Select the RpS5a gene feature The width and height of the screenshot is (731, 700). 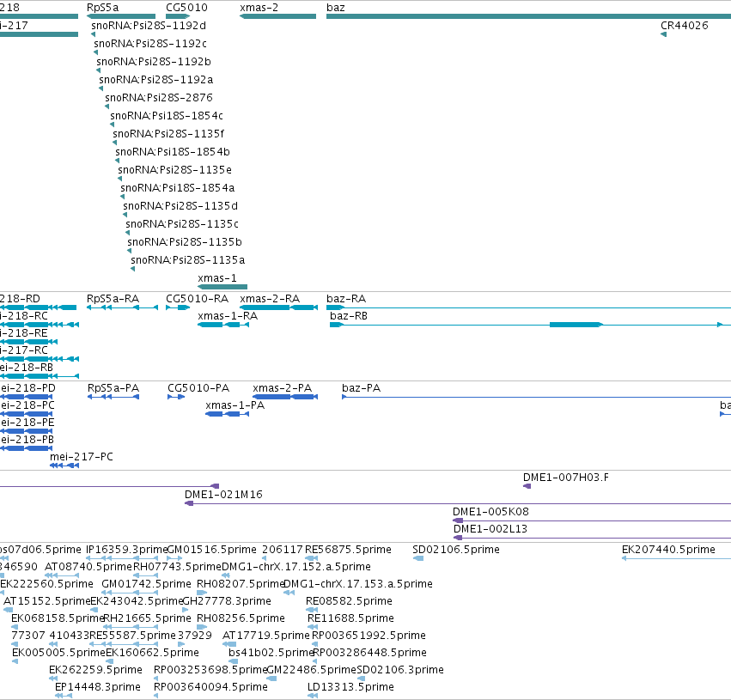[121, 16]
